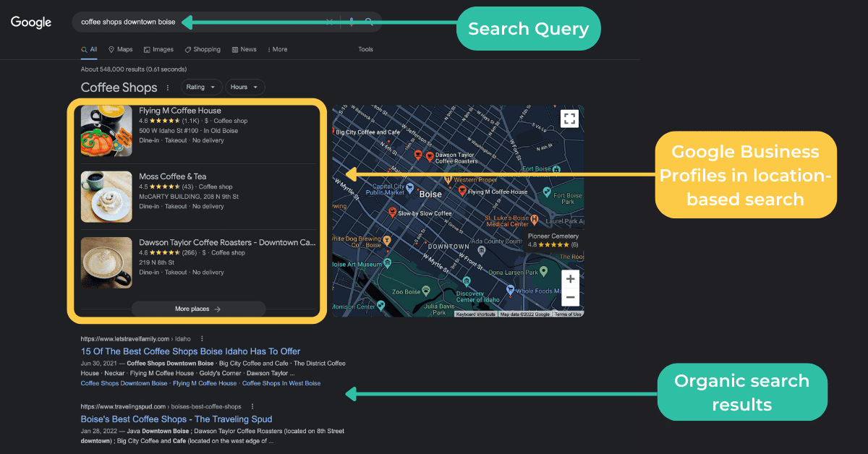The width and height of the screenshot is (868, 454).
Task: Switch to the Maps tab
Action: pyautogui.click(x=121, y=49)
